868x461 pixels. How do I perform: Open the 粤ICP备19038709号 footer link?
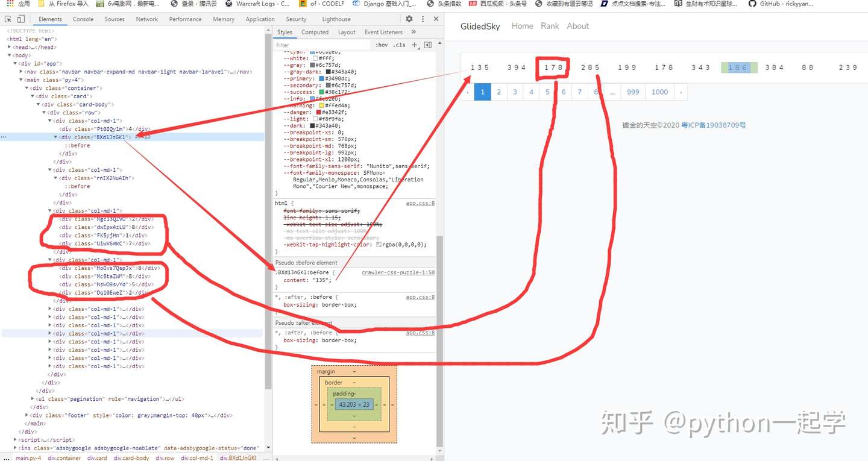(714, 125)
